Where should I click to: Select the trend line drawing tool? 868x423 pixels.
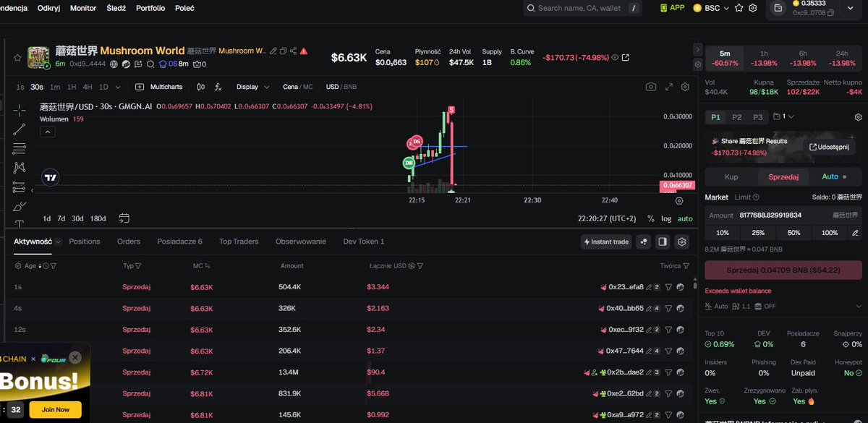20,129
